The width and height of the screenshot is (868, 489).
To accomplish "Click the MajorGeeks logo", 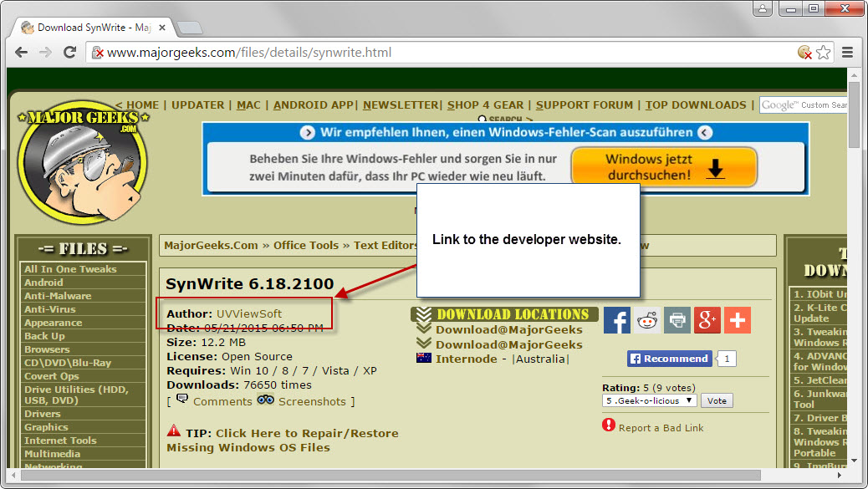I will (x=83, y=162).
